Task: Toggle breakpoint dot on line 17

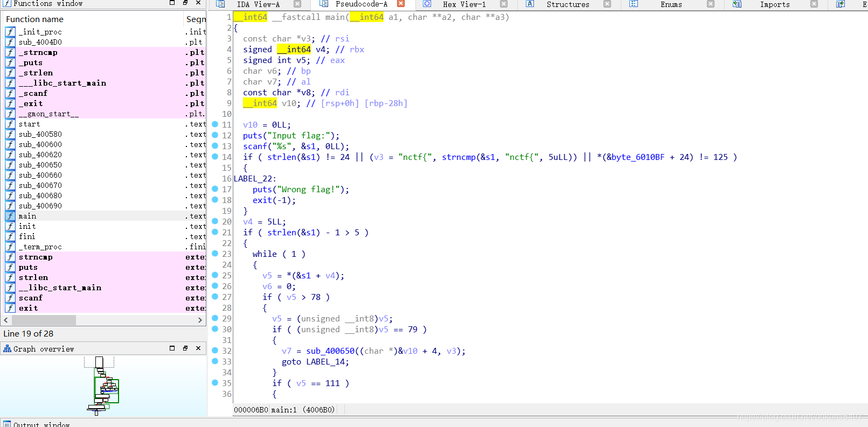Action: point(215,189)
